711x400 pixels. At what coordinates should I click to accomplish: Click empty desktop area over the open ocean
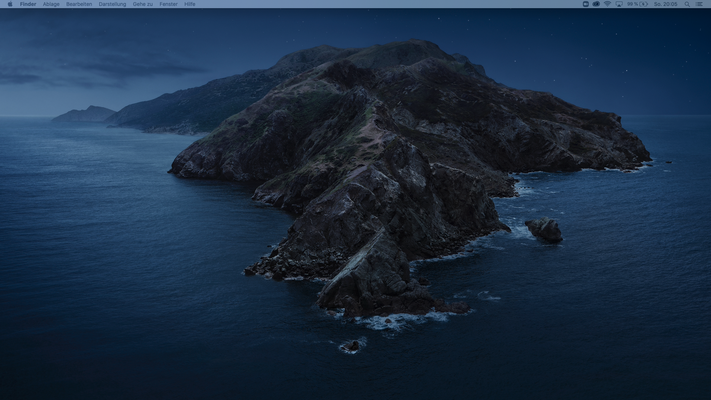tap(120, 300)
